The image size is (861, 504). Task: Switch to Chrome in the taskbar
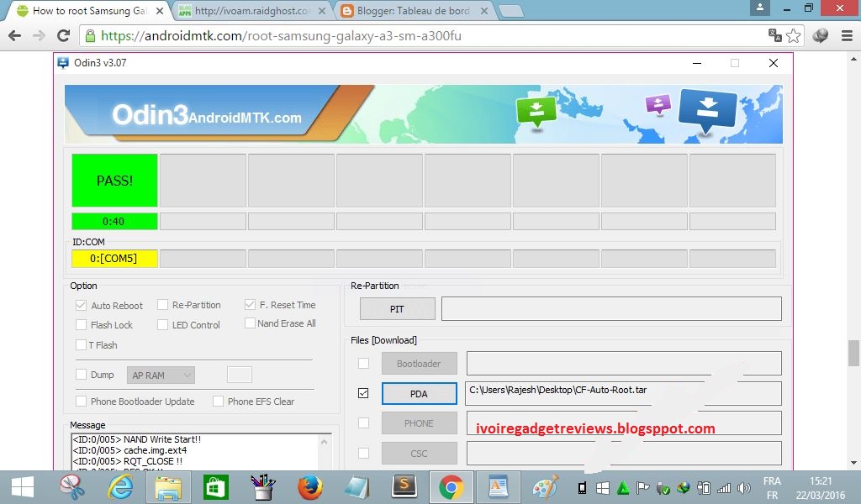(452, 487)
